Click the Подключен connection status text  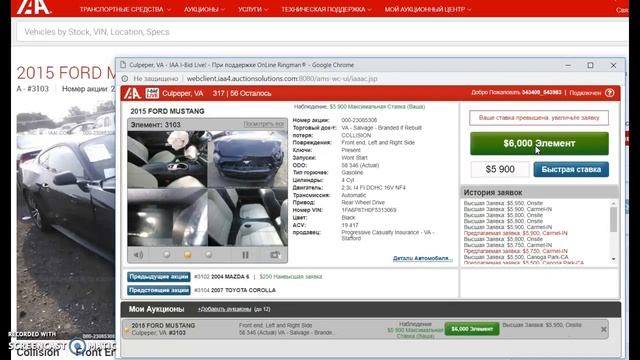[585, 93]
